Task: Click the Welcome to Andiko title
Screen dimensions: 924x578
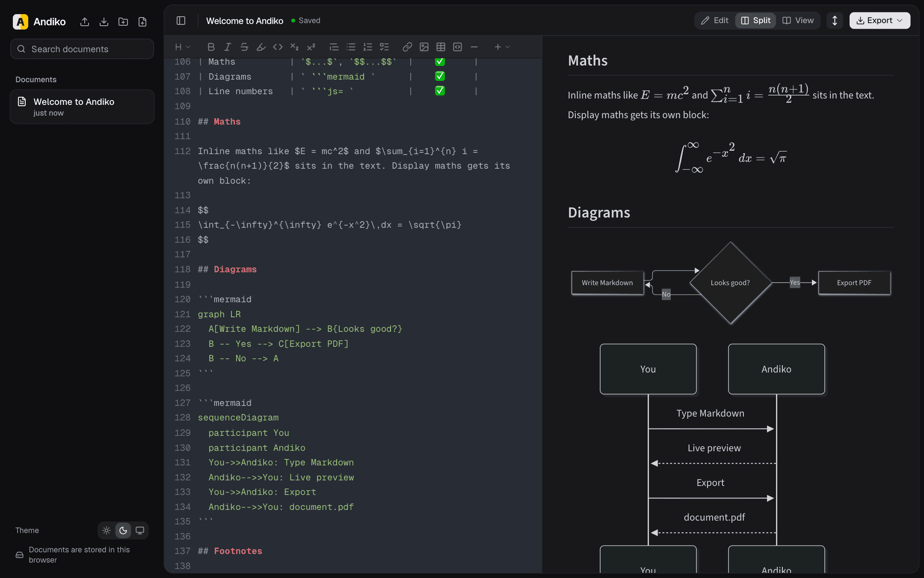Action: pos(245,21)
